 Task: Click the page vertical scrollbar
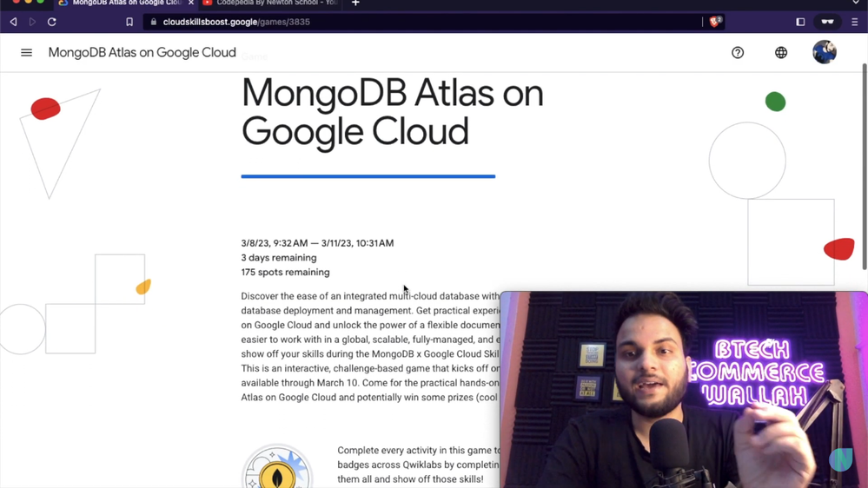coord(865,166)
